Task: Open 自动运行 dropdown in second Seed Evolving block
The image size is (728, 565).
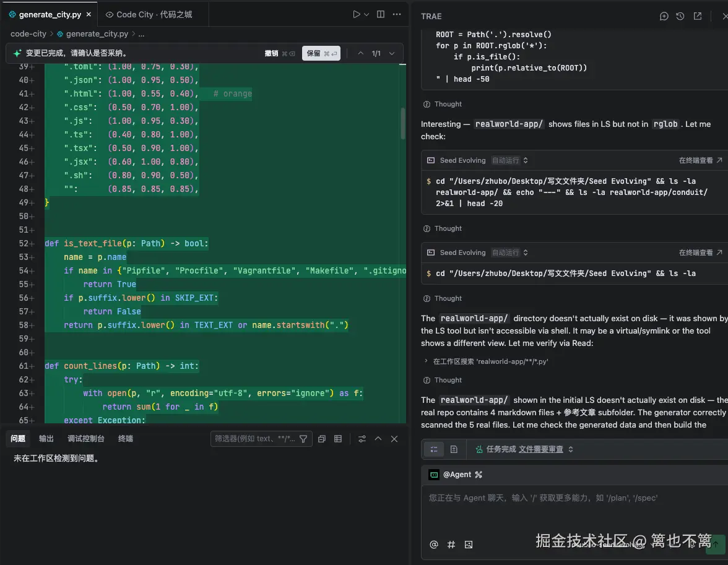Action: (x=510, y=252)
